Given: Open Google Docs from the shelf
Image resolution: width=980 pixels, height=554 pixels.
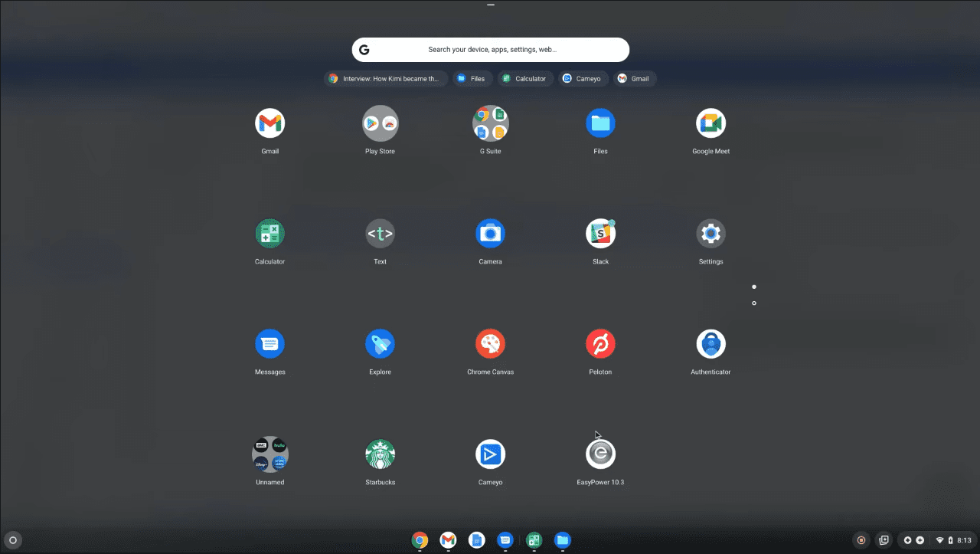Looking at the screenshot, I should click(x=476, y=540).
